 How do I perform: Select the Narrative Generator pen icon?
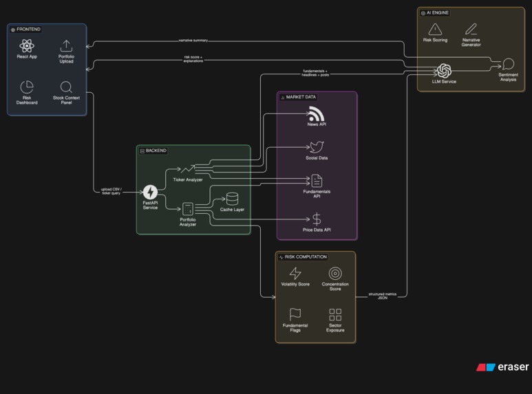point(471,30)
